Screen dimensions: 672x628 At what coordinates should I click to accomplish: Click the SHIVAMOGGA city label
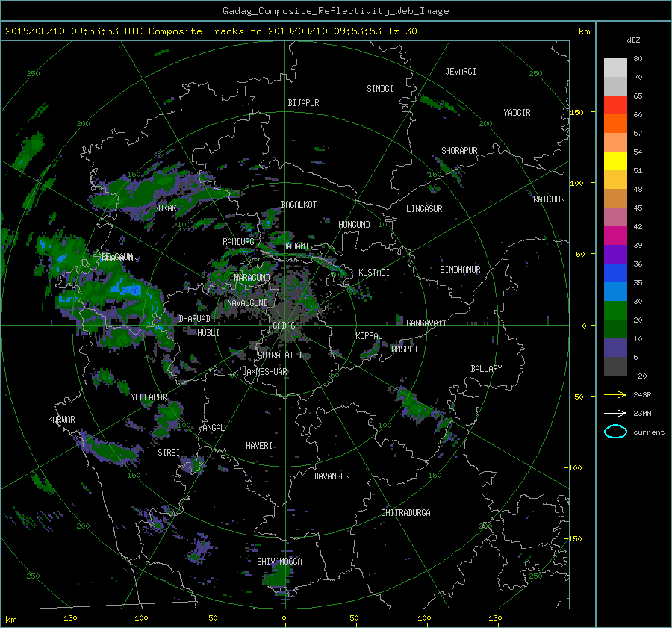pyautogui.click(x=279, y=561)
